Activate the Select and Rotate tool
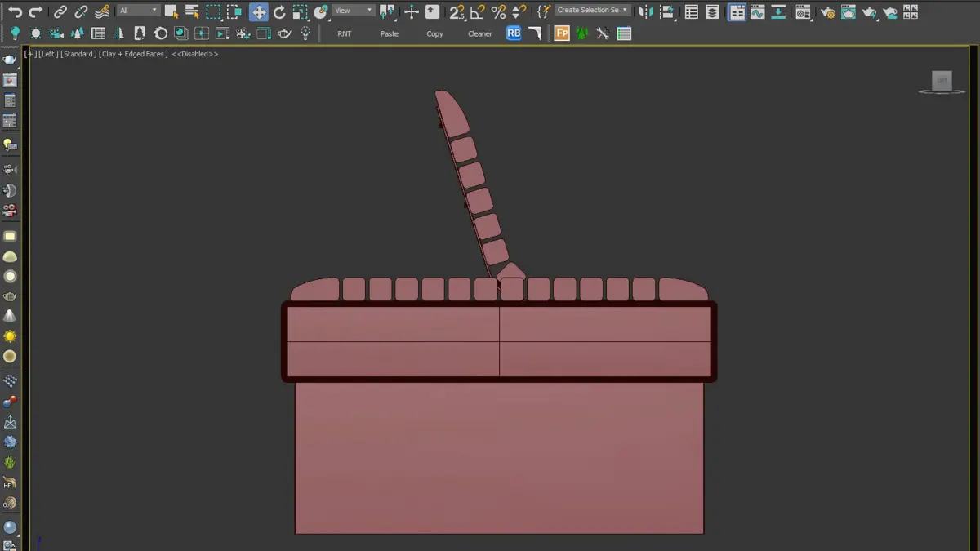The height and width of the screenshot is (551, 980). (x=279, y=11)
